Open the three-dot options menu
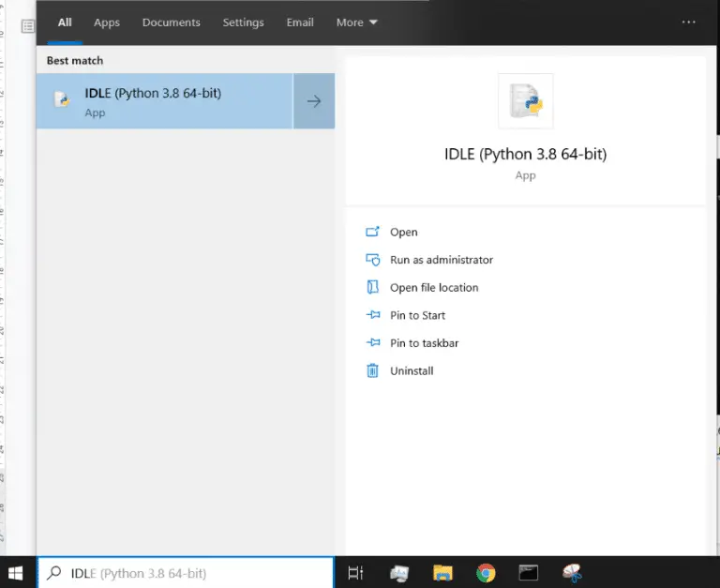 (689, 23)
